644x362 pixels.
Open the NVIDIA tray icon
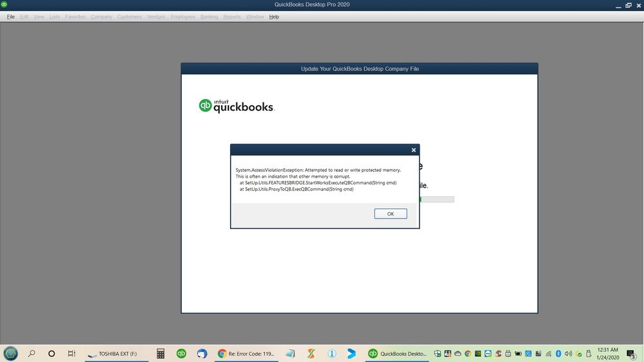pos(478,354)
